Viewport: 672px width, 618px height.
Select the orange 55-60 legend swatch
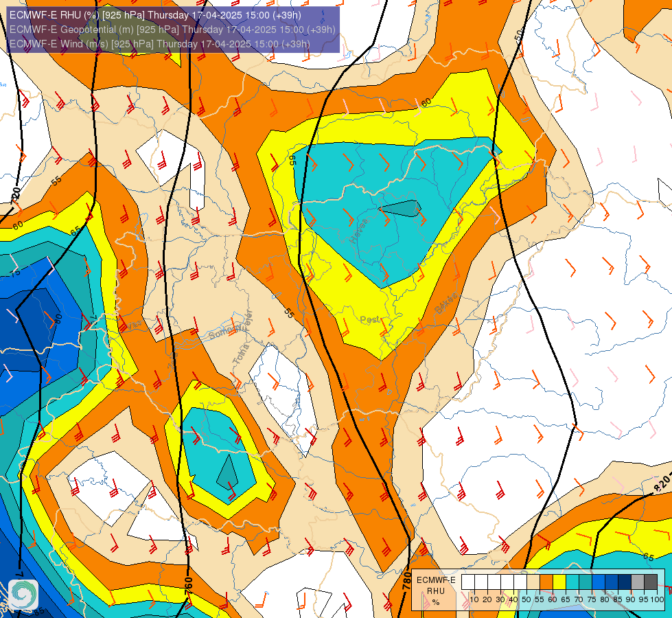point(546,582)
